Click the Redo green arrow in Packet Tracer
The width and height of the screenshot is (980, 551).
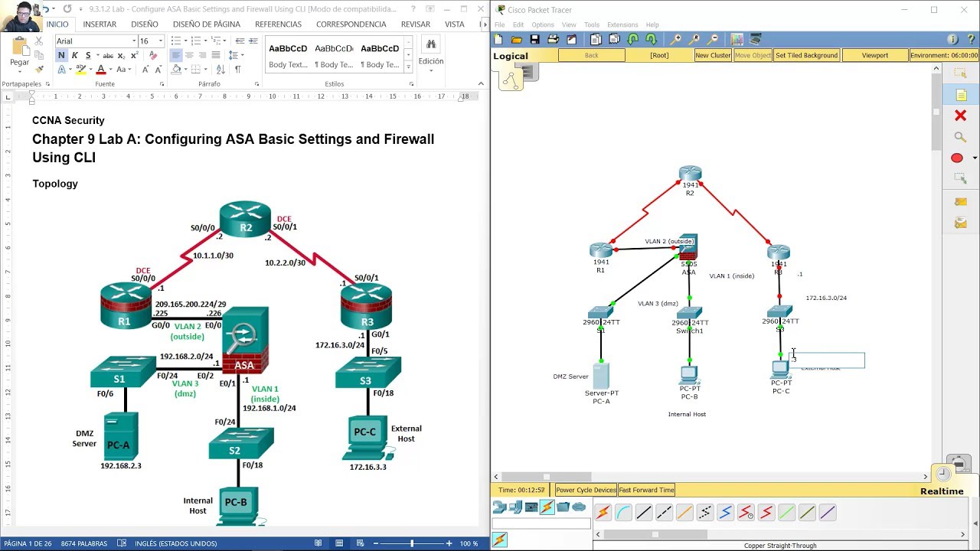coord(651,40)
